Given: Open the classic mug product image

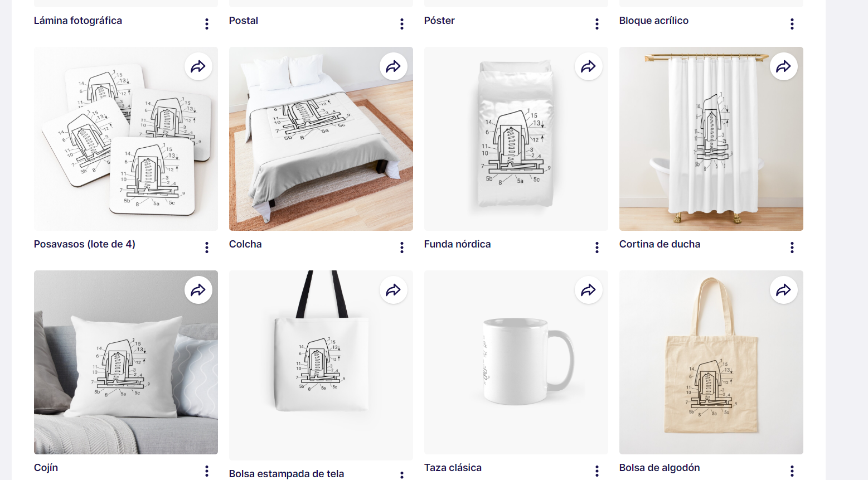Looking at the screenshot, I should 516,362.
